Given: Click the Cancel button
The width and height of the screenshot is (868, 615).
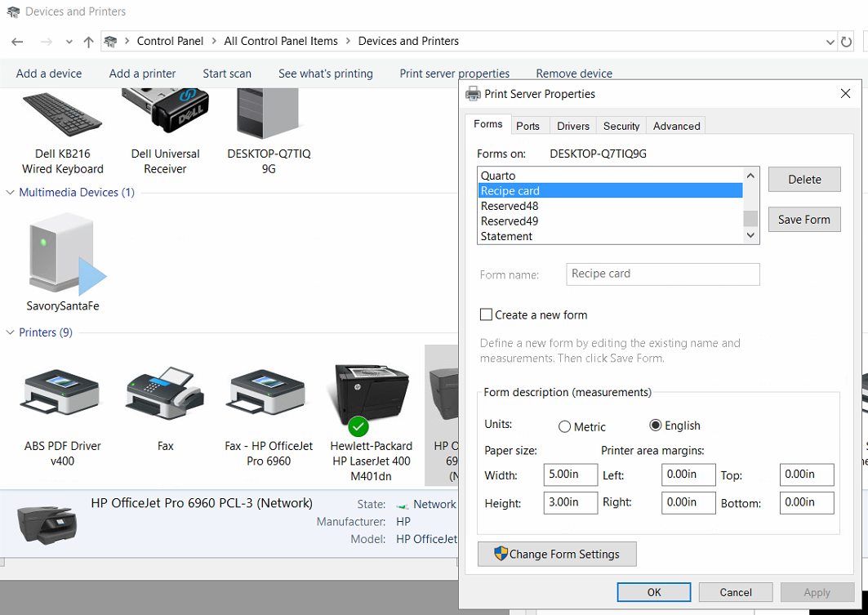Looking at the screenshot, I should [735, 592].
